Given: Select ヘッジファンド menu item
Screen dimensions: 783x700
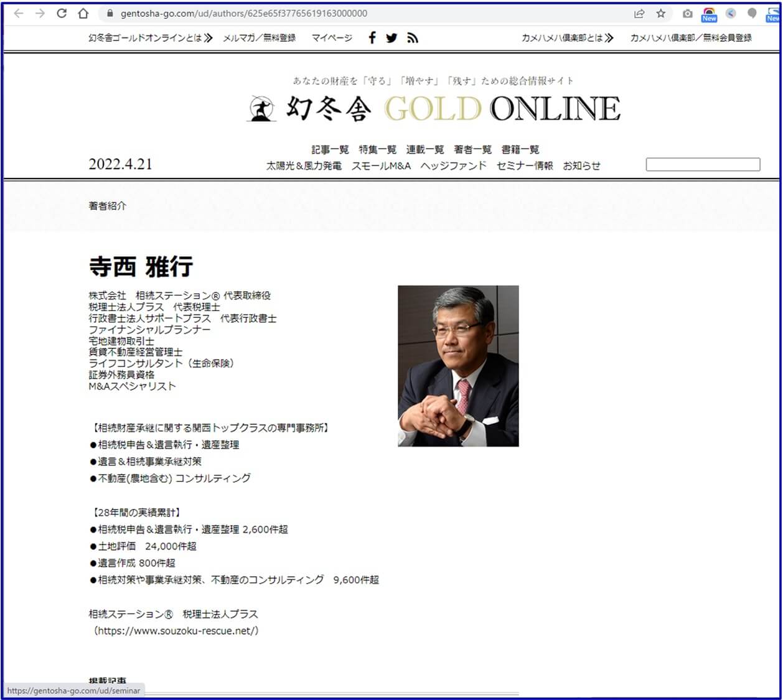Looking at the screenshot, I should (453, 166).
